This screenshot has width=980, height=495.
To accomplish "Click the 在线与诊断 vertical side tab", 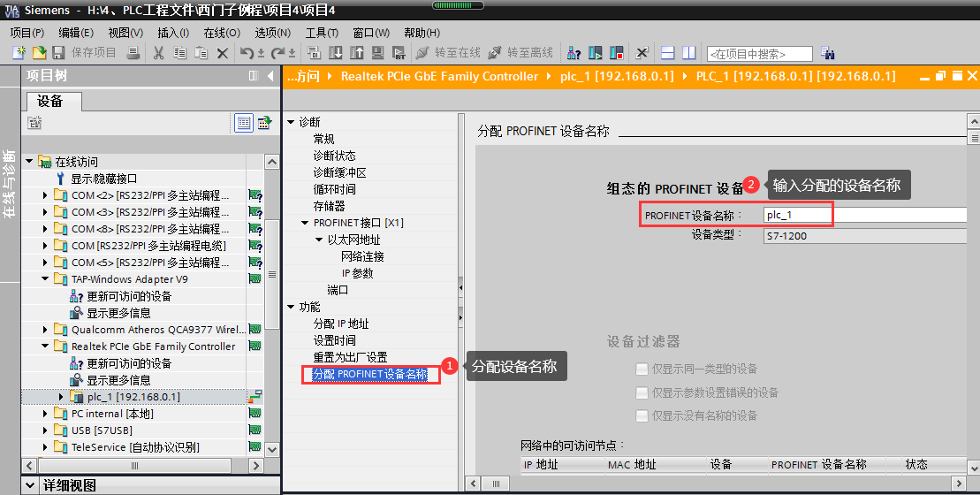I will tap(10, 183).
